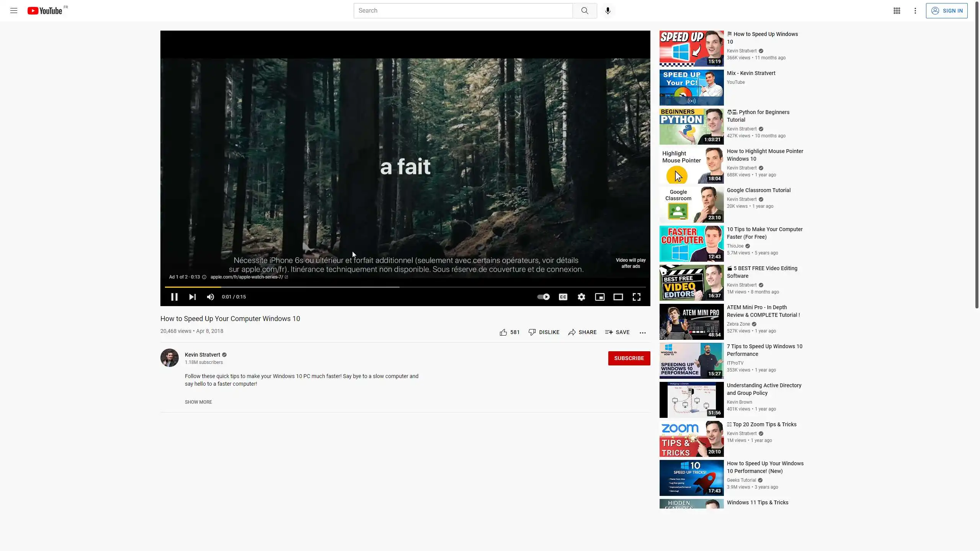Open the hamburger guide menu
The width and height of the screenshot is (980, 551).
click(x=14, y=11)
